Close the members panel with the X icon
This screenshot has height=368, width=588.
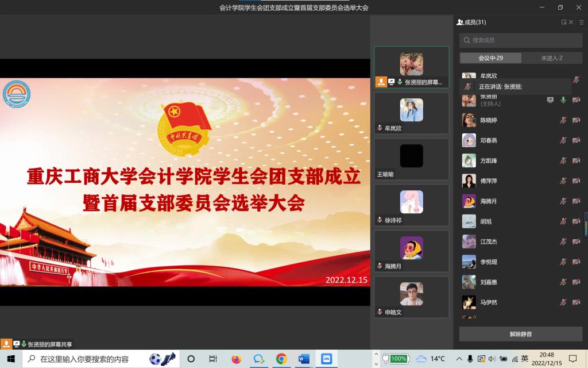571,22
